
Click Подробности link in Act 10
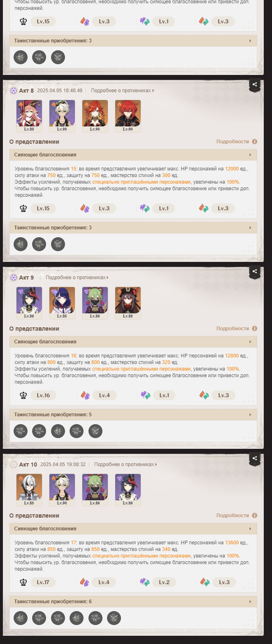(x=232, y=516)
